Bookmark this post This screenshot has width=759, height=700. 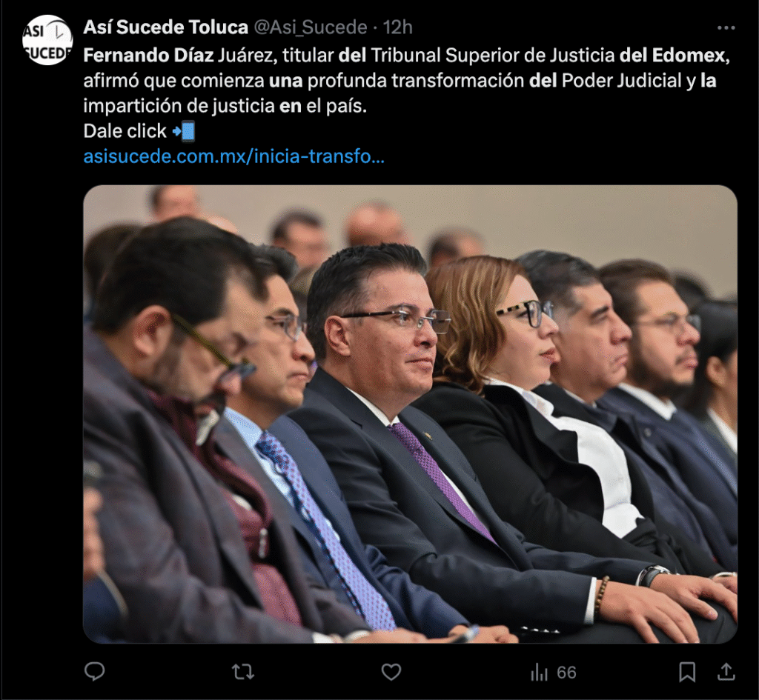(687, 672)
